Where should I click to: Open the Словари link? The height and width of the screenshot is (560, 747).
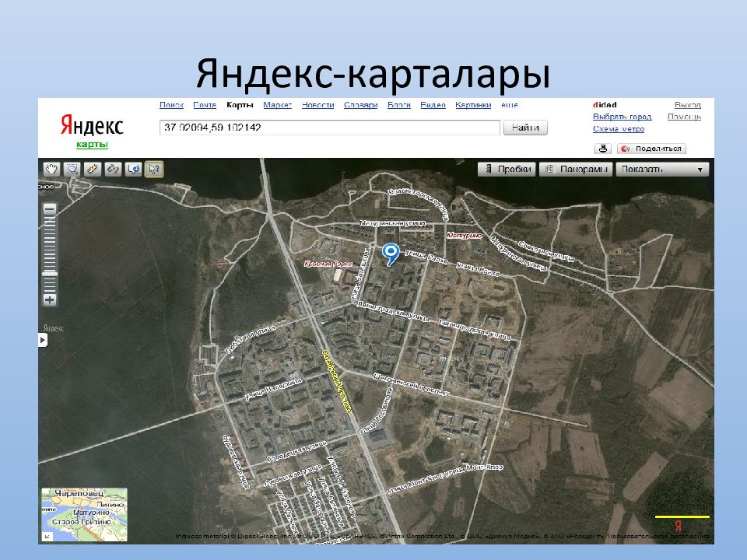(360, 105)
